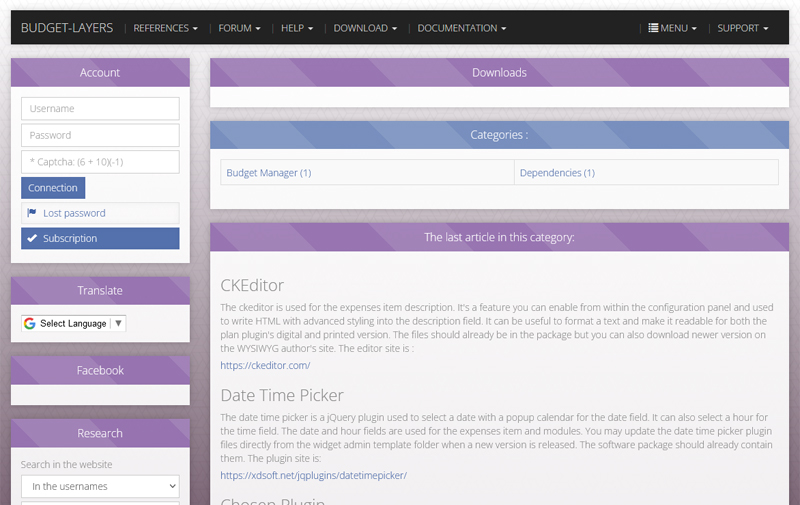Click the checkmark icon on Subscription
The height and width of the screenshot is (505, 800).
pyautogui.click(x=32, y=238)
